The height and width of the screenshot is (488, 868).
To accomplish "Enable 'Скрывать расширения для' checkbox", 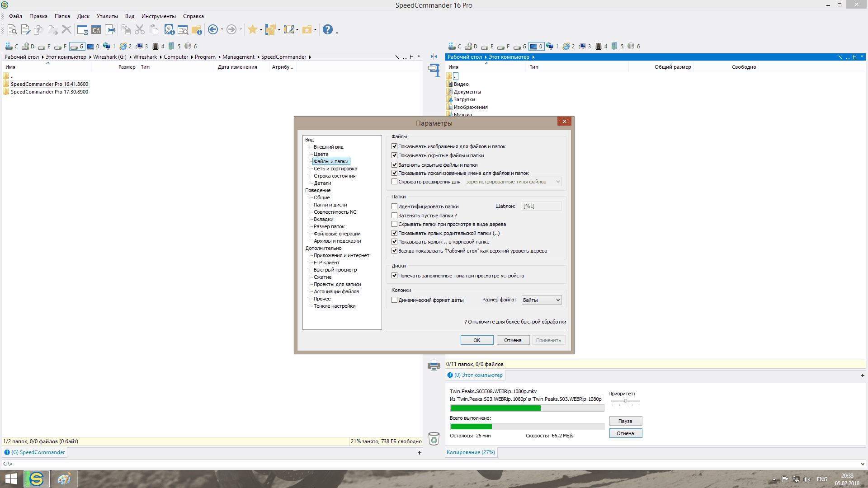I will point(394,182).
